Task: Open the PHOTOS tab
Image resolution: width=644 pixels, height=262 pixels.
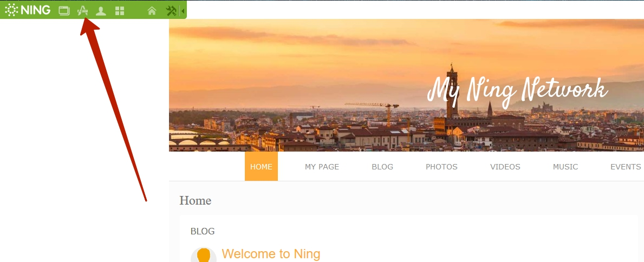Action: click(x=441, y=167)
